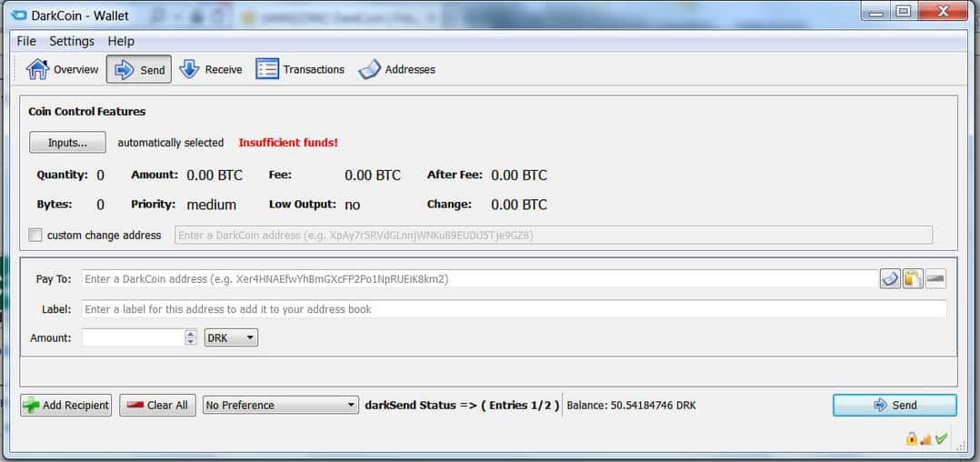Open the Help menu
This screenshot has height=462, width=980.
point(121,41)
